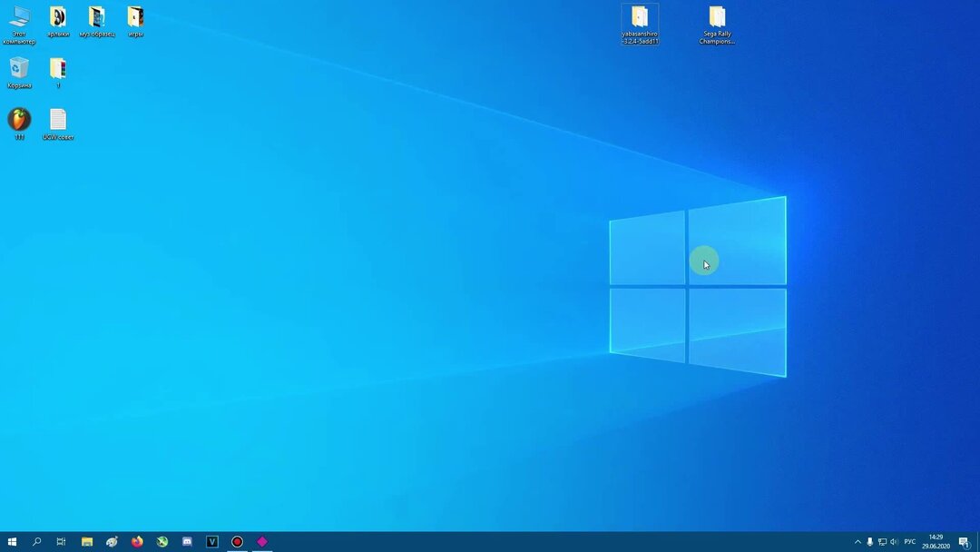Select the ярлыки folder on the desktop
The height and width of the screenshot is (552, 980).
(58, 23)
